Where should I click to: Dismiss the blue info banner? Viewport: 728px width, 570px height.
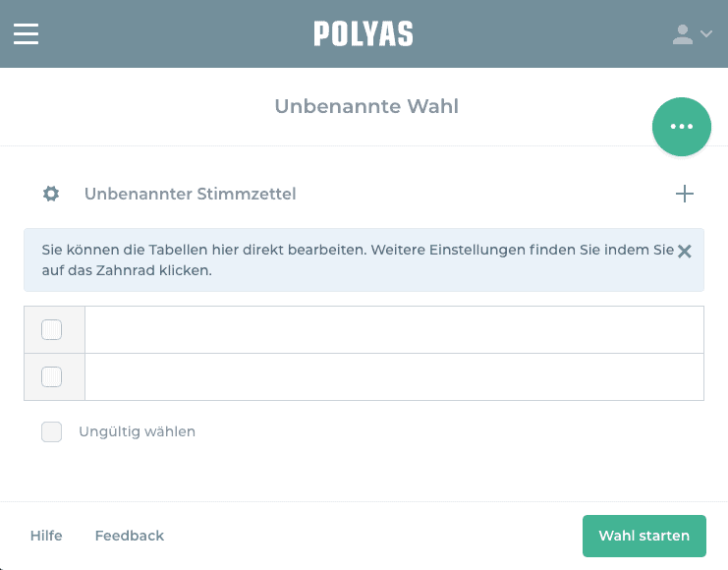tap(685, 252)
